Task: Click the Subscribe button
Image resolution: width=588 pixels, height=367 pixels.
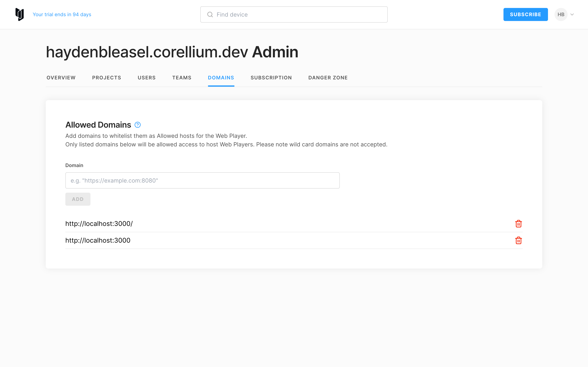Action: tap(526, 14)
